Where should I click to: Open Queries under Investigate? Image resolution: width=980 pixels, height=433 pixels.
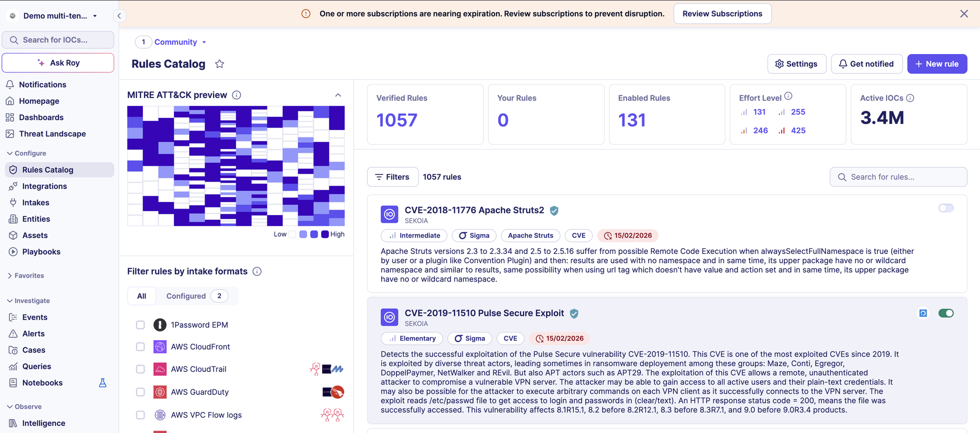[x=37, y=366]
